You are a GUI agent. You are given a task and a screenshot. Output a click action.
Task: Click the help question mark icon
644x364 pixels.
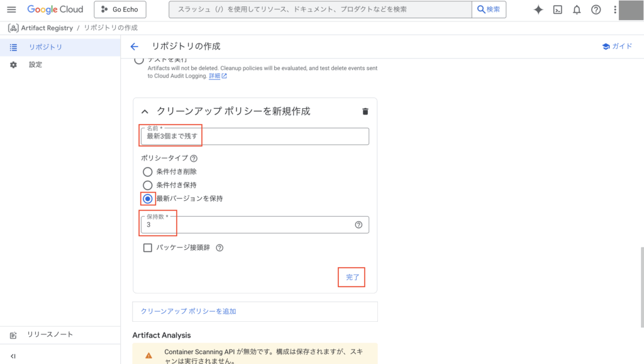point(596,9)
